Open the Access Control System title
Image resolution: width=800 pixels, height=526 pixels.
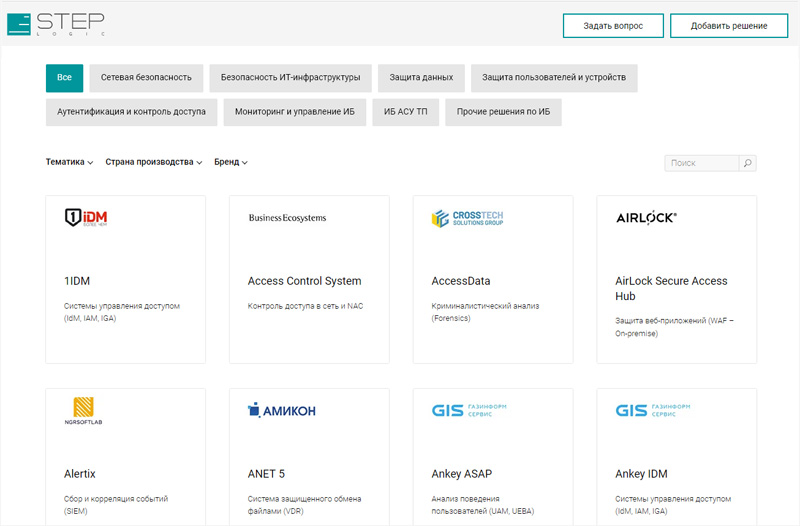[x=305, y=281]
